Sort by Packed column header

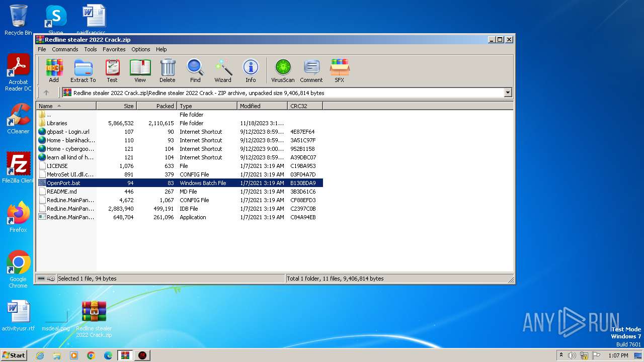click(x=156, y=106)
